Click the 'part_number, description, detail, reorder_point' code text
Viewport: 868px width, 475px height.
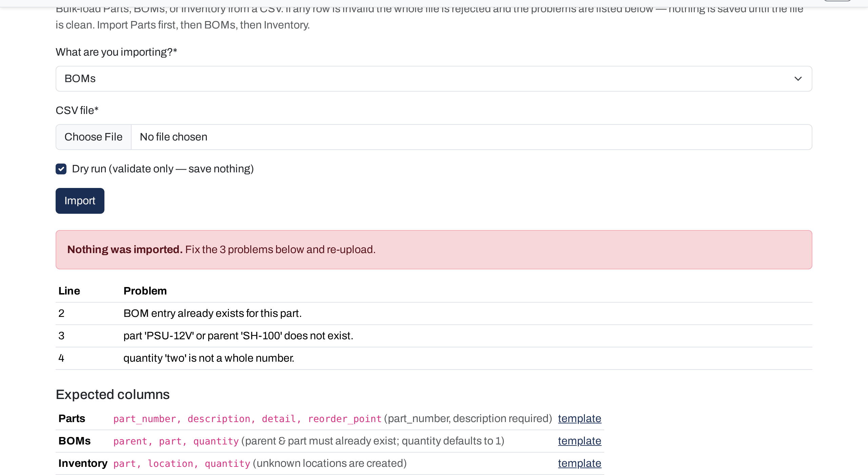[248, 419]
